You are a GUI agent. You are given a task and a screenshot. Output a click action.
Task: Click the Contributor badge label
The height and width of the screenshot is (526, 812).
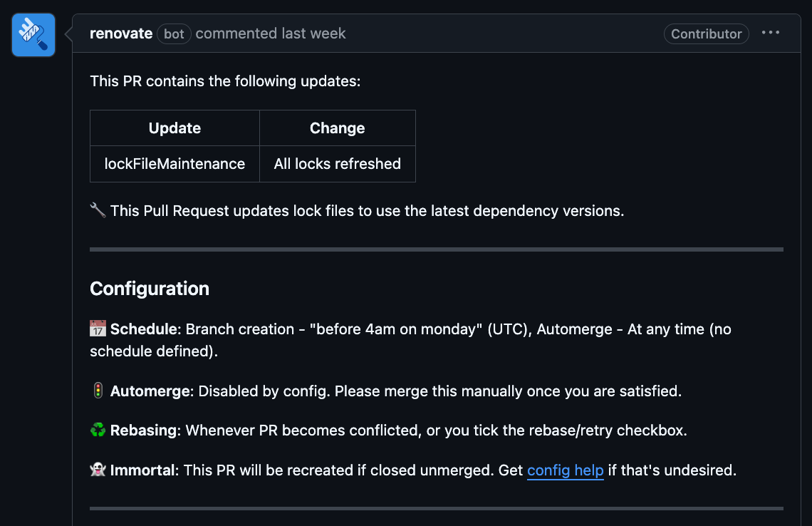(706, 33)
